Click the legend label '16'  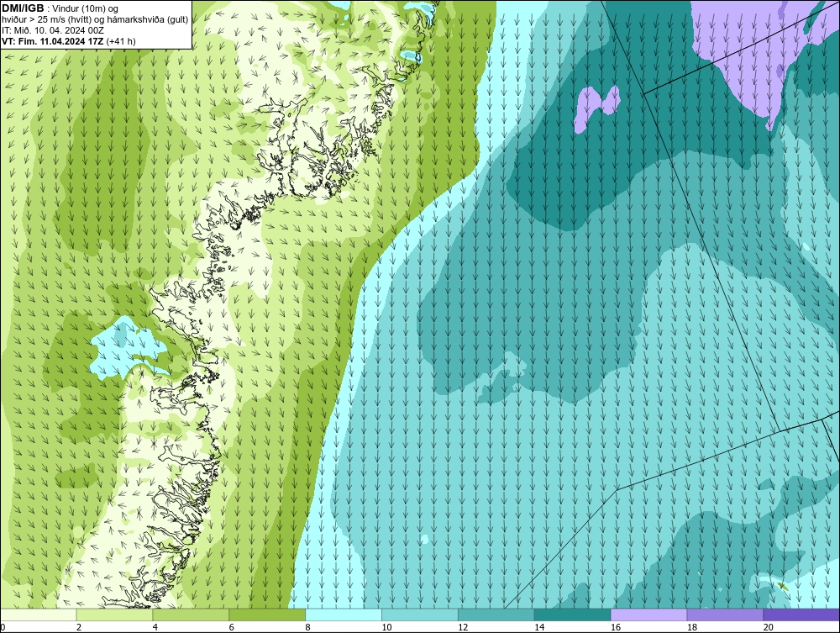pos(616,627)
